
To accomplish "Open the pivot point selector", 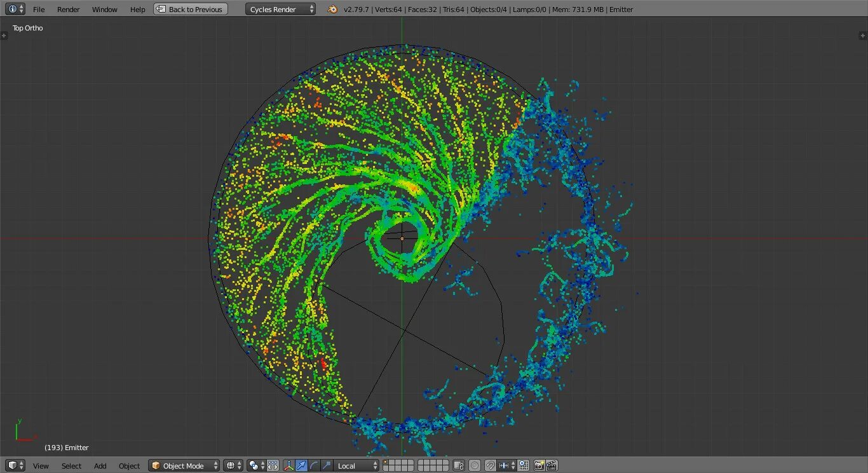I will [256, 465].
